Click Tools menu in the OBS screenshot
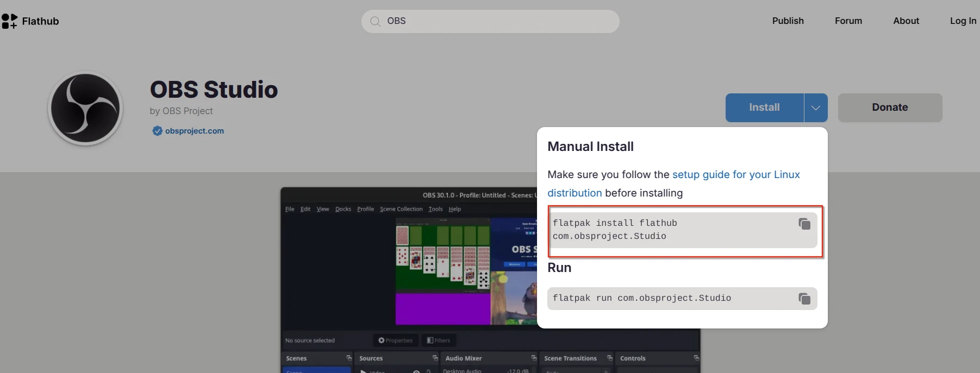The width and height of the screenshot is (980, 373). [x=435, y=209]
